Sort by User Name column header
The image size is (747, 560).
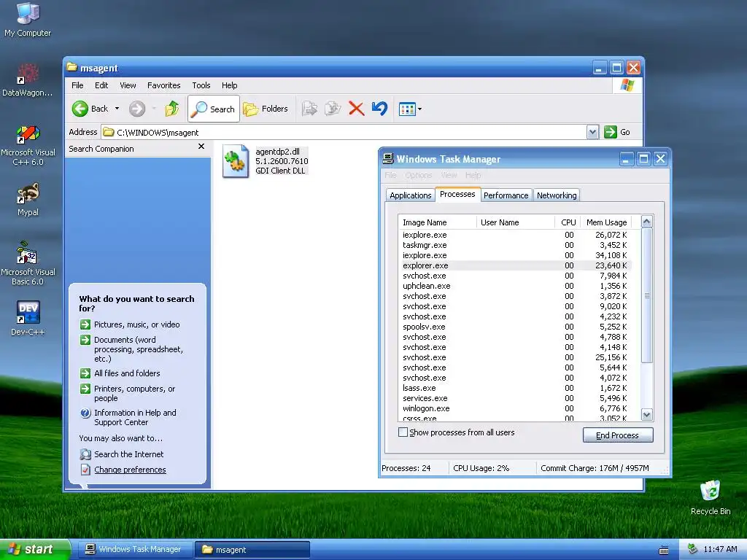(x=515, y=222)
